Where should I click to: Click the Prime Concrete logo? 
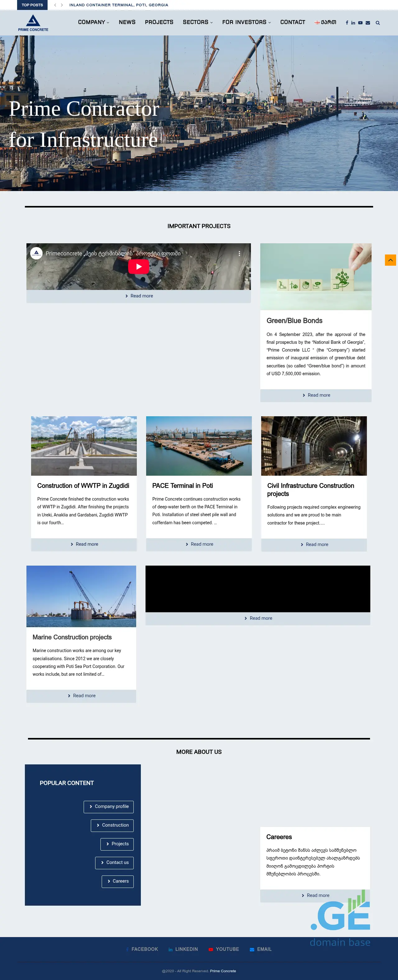point(33,23)
